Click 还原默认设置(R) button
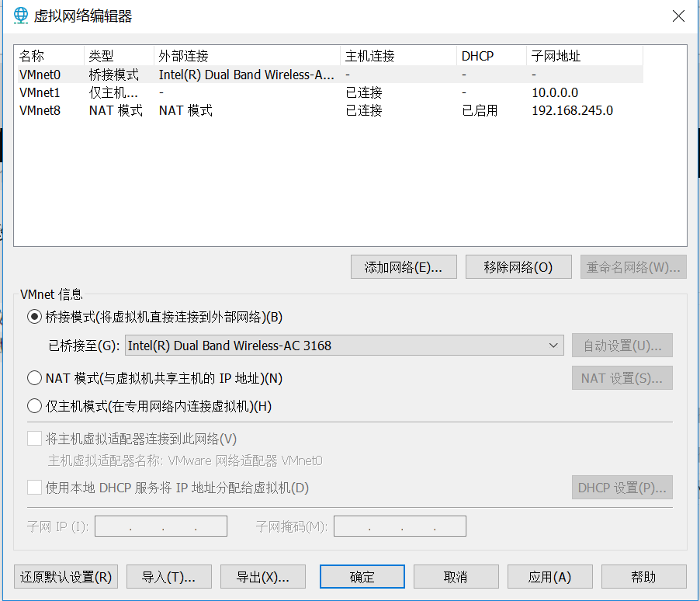700x601 pixels. click(x=66, y=577)
